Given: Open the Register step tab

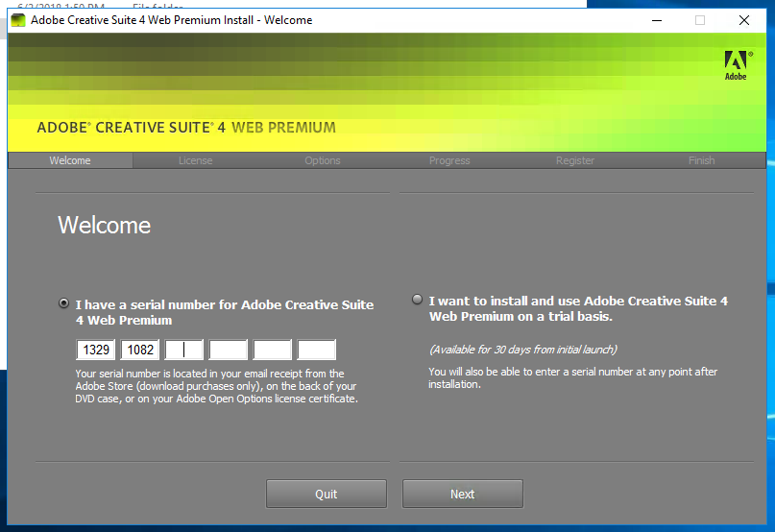Looking at the screenshot, I should pos(575,160).
